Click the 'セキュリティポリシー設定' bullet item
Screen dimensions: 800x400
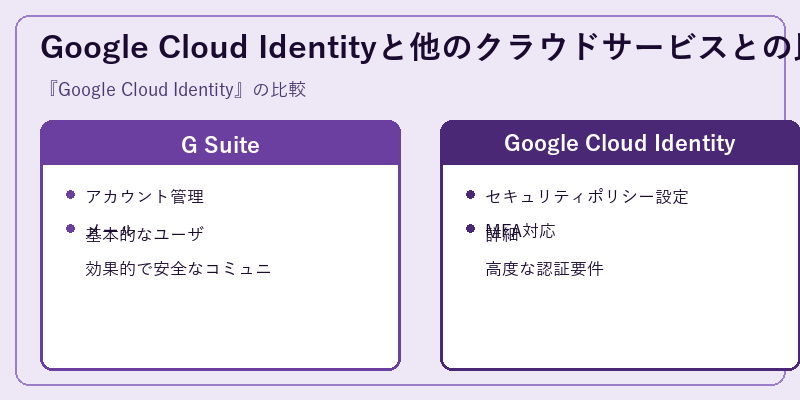pyautogui.click(x=587, y=196)
